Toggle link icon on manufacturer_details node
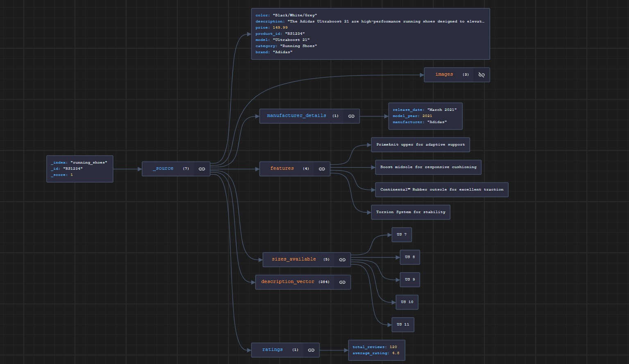The width and height of the screenshot is (629, 364). pos(351,116)
